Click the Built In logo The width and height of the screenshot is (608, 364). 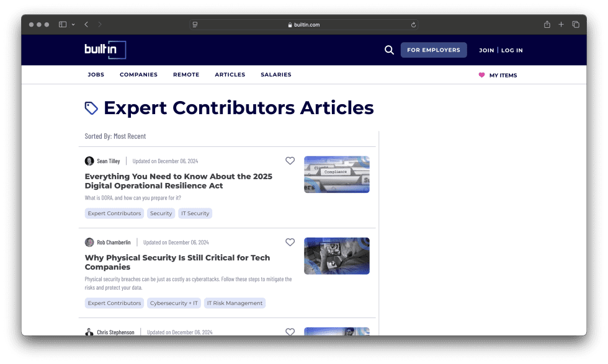104,50
